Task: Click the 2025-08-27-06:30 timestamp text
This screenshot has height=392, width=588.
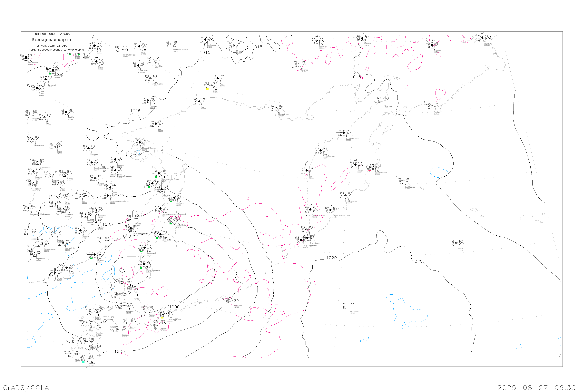Action: tap(536, 387)
